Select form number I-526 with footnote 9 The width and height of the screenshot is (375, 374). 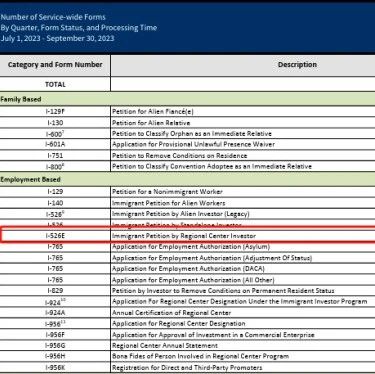pyautogui.click(x=55, y=214)
